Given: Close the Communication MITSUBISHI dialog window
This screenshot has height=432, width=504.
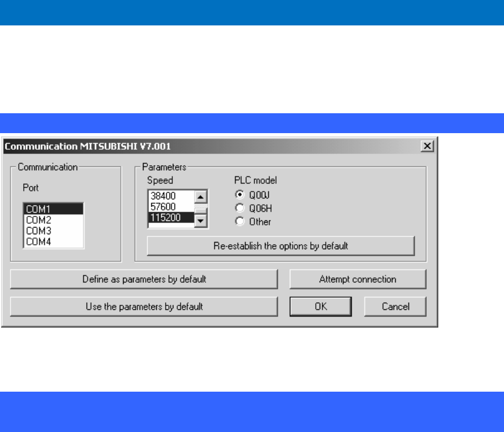Looking at the screenshot, I should tap(427, 146).
